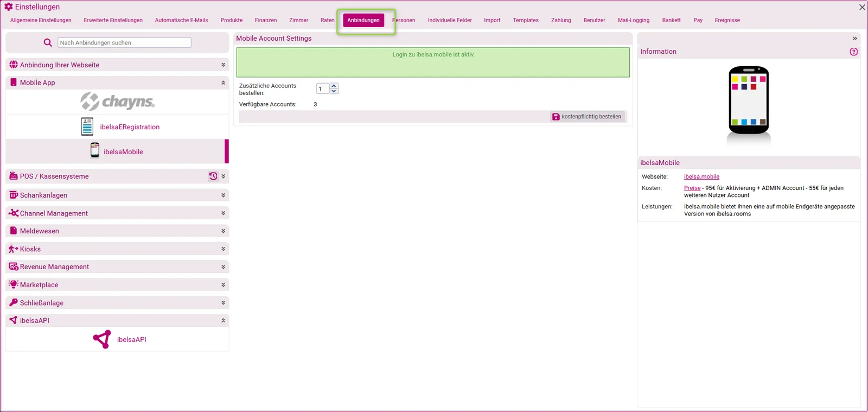This screenshot has width=868, height=412.
Task: Select the ibelsaERegistration document icon
Action: (87, 126)
